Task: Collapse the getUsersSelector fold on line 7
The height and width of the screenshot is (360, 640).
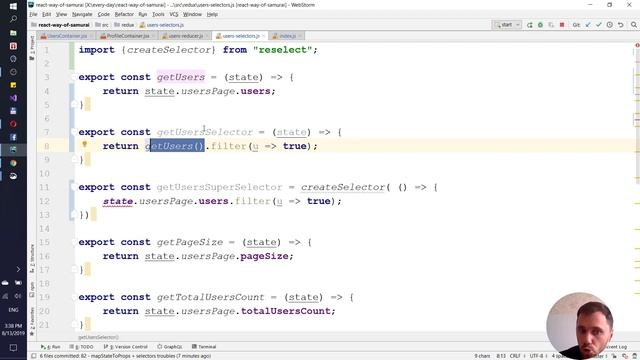Action: [x=73, y=132]
